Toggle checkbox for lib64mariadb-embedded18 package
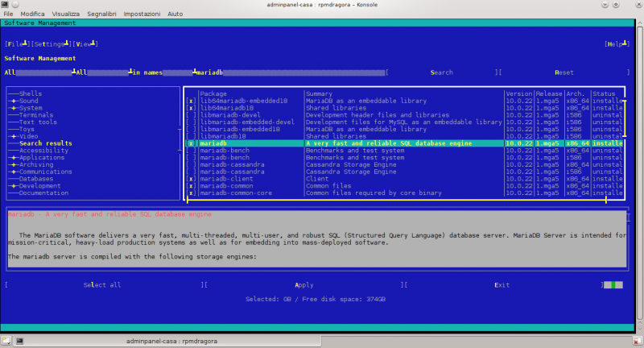The height and width of the screenshot is (348, 644). click(191, 101)
